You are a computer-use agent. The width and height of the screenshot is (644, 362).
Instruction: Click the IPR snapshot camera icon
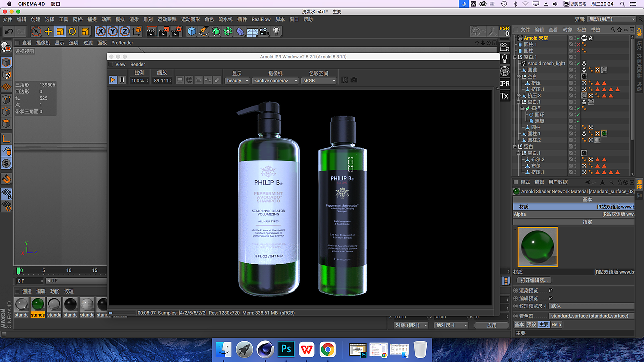click(354, 80)
